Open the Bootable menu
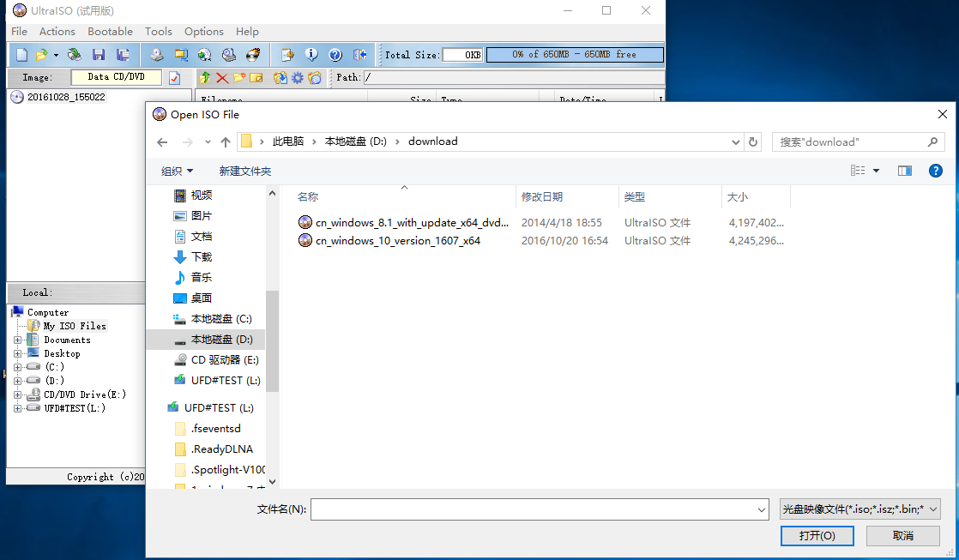The width and height of the screenshot is (959, 560). 110,31
